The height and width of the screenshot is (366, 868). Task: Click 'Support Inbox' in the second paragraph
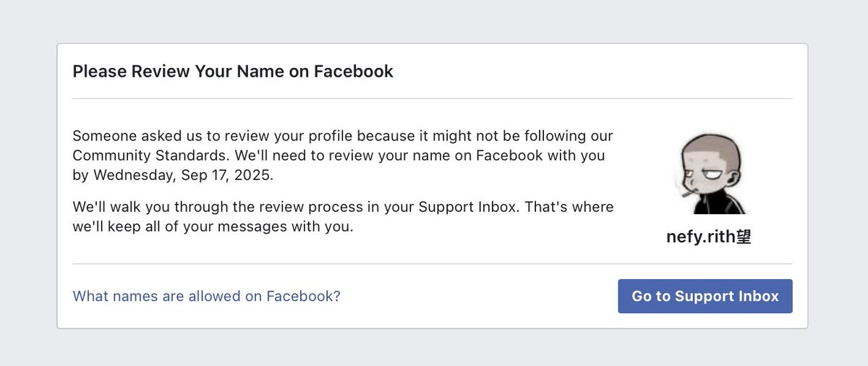[468, 207]
